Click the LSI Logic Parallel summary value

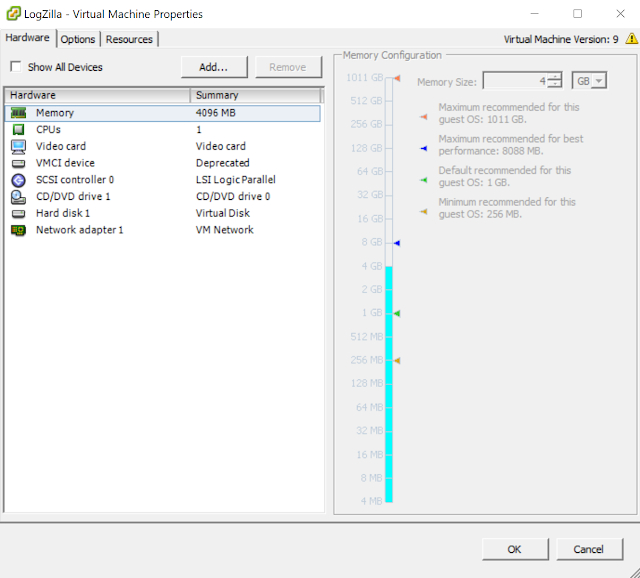236,180
